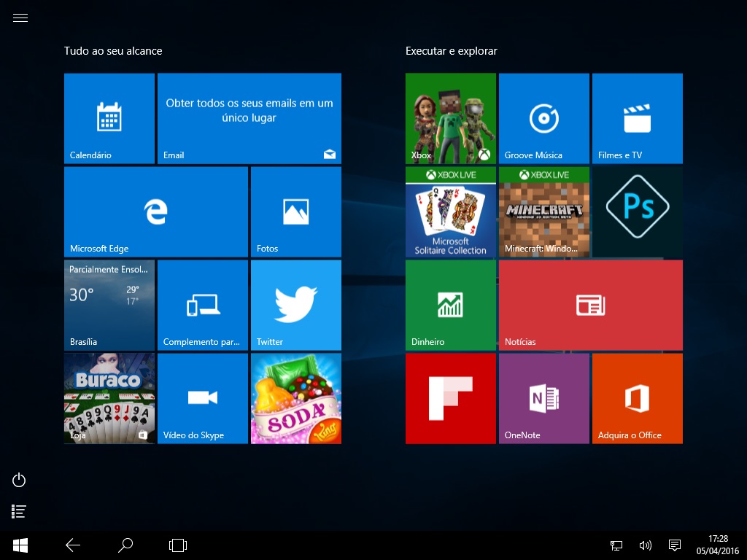Open the Brasília weather tile
This screenshot has width=747, height=560.
coord(109,305)
